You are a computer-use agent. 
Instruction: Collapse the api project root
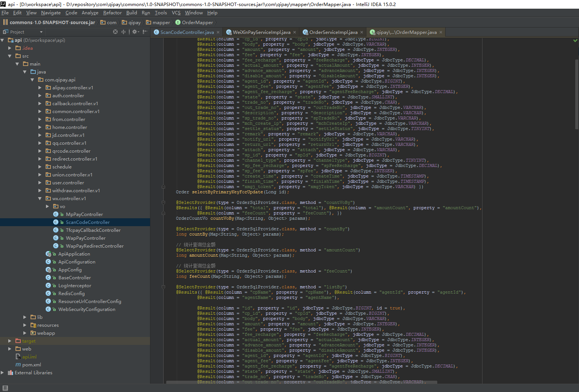coord(2,40)
